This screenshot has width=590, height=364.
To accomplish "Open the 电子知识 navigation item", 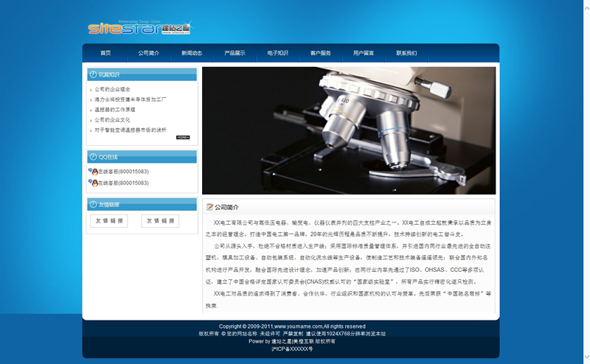I will pyautogui.click(x=277, y=53).
